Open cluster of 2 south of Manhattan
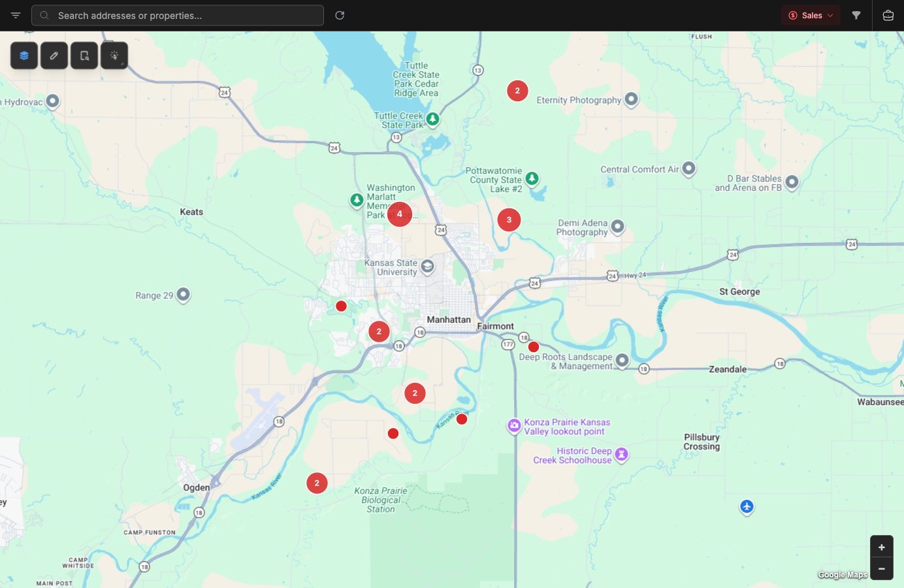904x588 pixels. (415, 393)
